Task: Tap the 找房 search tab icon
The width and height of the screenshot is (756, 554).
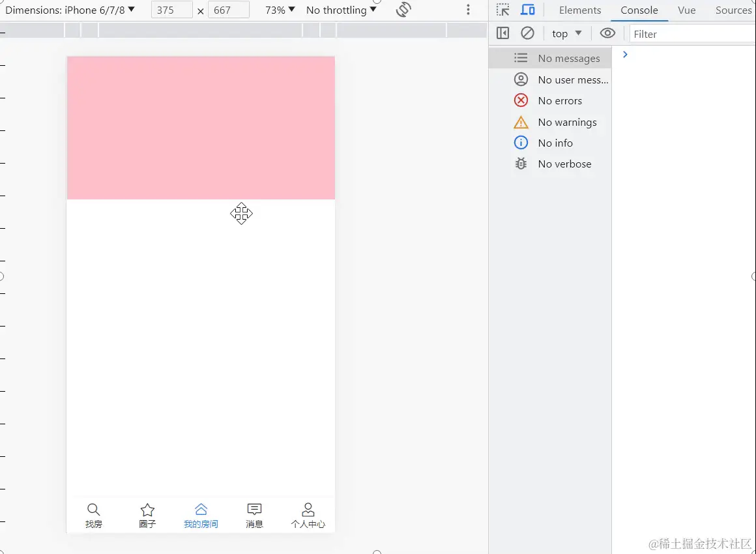Action: point(94,510)
